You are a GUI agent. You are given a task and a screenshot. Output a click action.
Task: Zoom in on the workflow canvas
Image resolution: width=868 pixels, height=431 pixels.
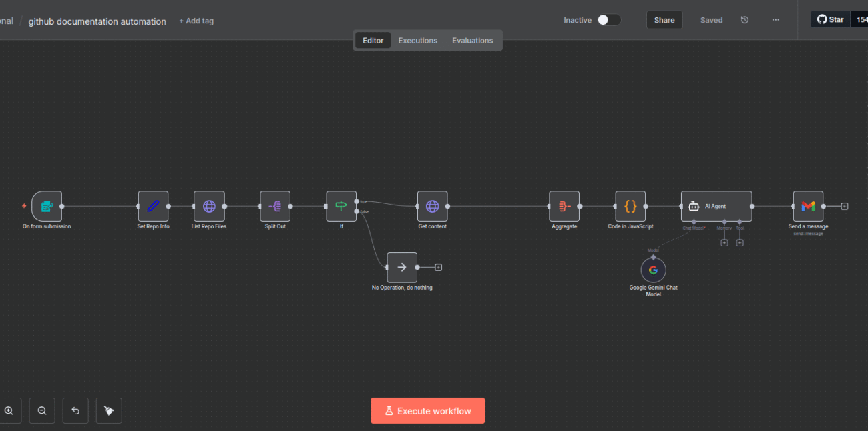pos(9,411)
